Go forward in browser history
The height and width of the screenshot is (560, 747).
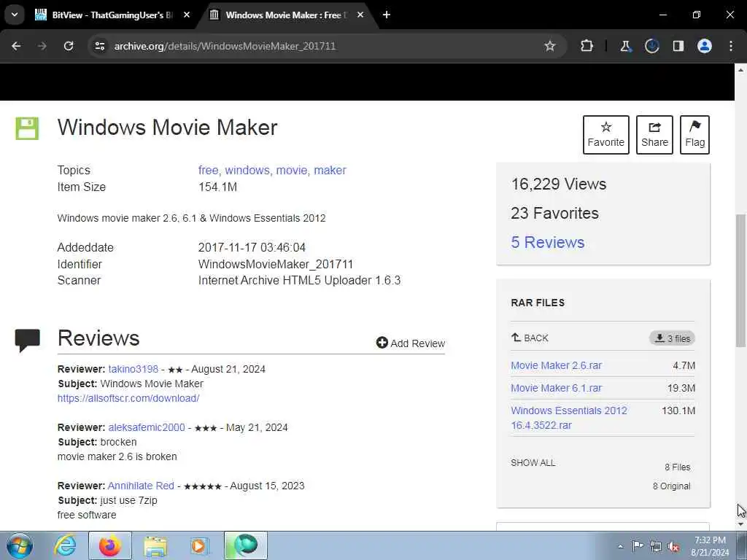click(x=42, y=46)
